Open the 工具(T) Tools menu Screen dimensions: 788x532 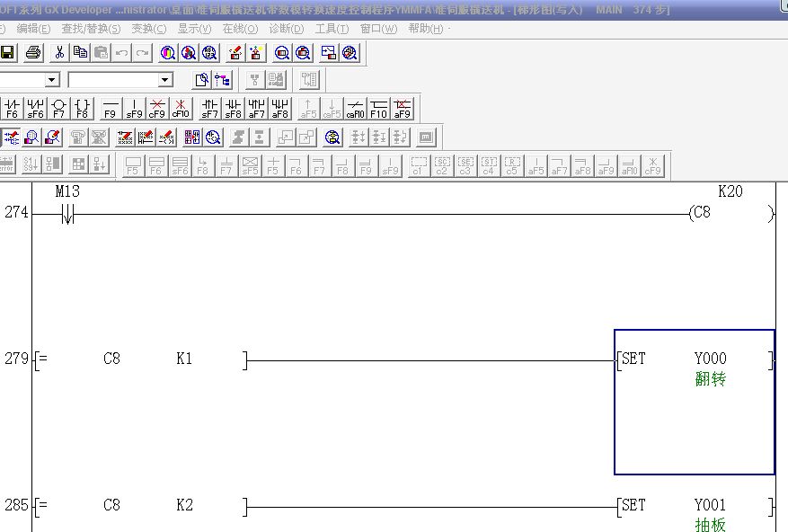(x=332, y=29)
